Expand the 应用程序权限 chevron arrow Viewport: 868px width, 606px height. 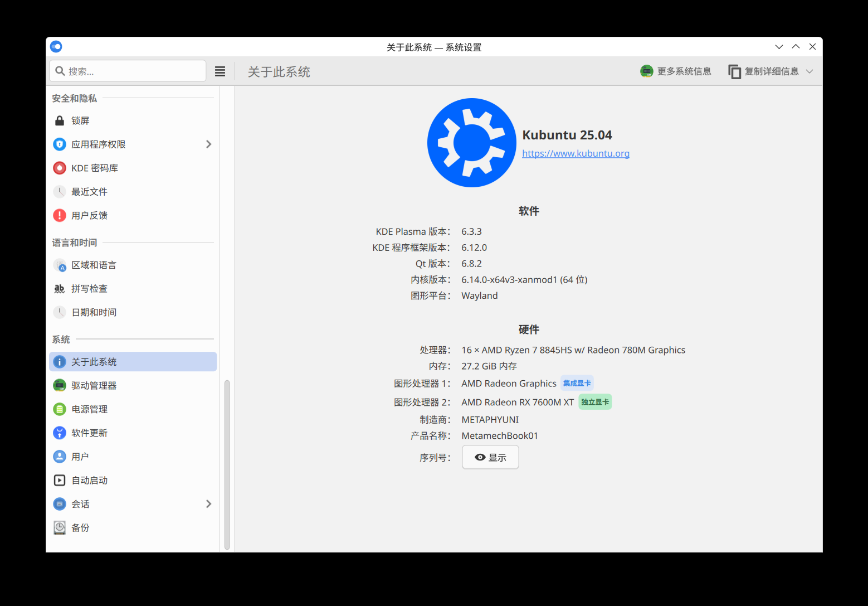[x=209, y=144]
